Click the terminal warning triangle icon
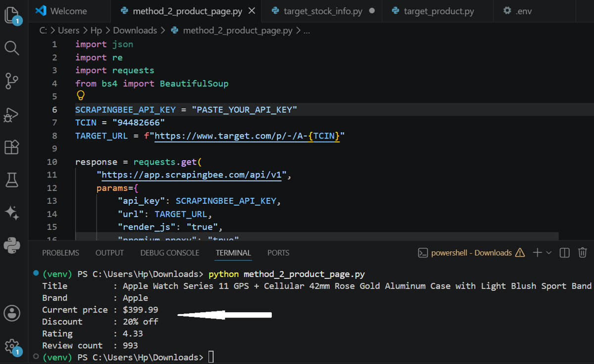This screenshot has width=594, height=364. 520,253
